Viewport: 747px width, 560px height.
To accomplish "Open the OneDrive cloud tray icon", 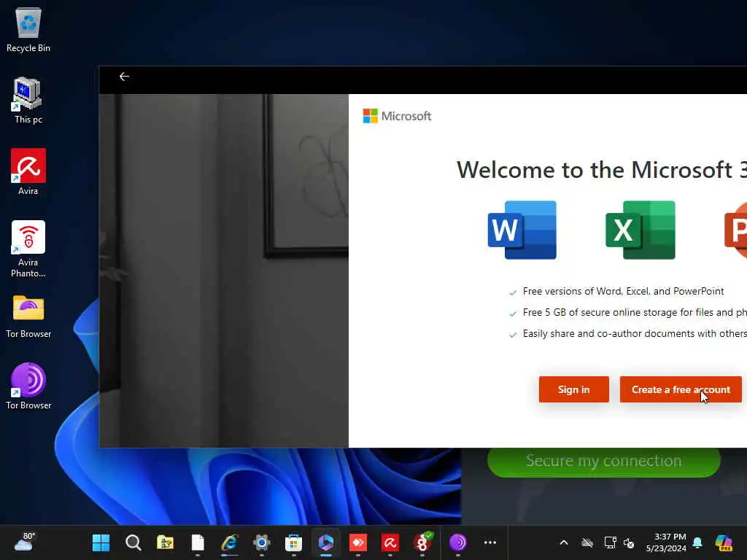I will tap(587, 542).
